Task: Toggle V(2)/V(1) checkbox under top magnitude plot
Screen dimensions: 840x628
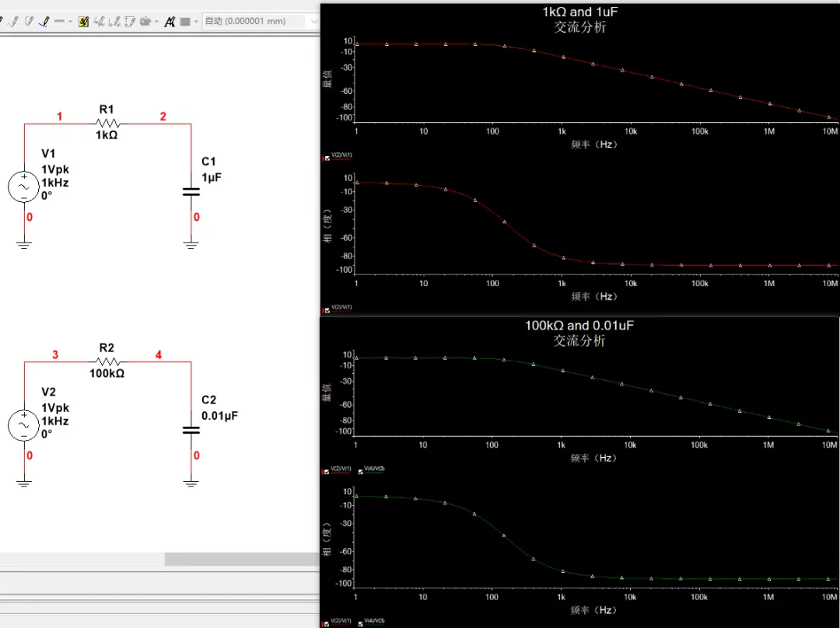Action: [326, 158]
